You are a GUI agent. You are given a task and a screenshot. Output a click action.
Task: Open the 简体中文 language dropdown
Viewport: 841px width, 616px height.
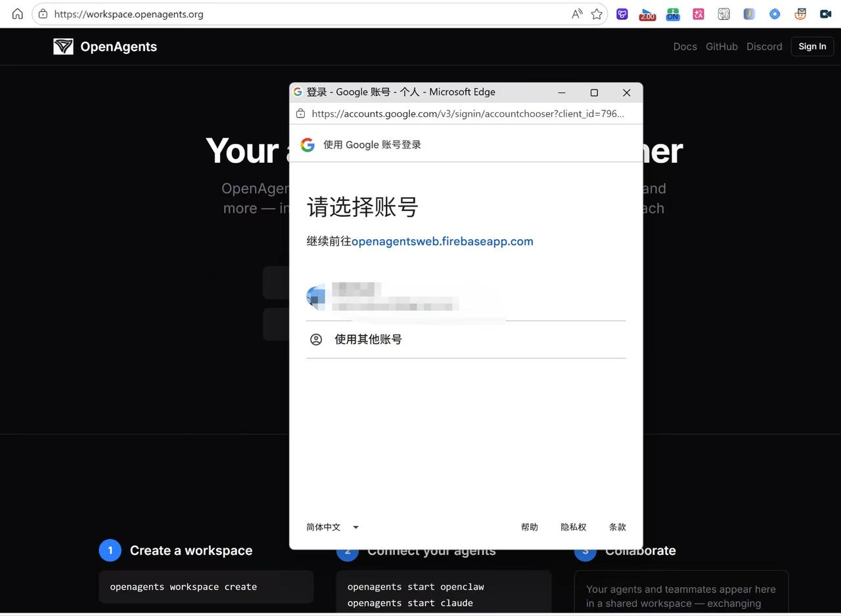coord(332,527)
